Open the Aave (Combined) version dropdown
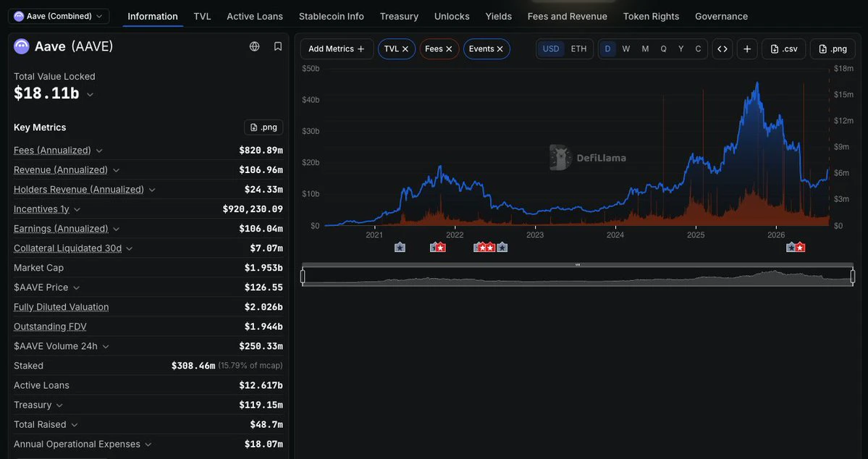Image resolution: width=868 pixels, height=459 pixels. [x=59, y=16]
